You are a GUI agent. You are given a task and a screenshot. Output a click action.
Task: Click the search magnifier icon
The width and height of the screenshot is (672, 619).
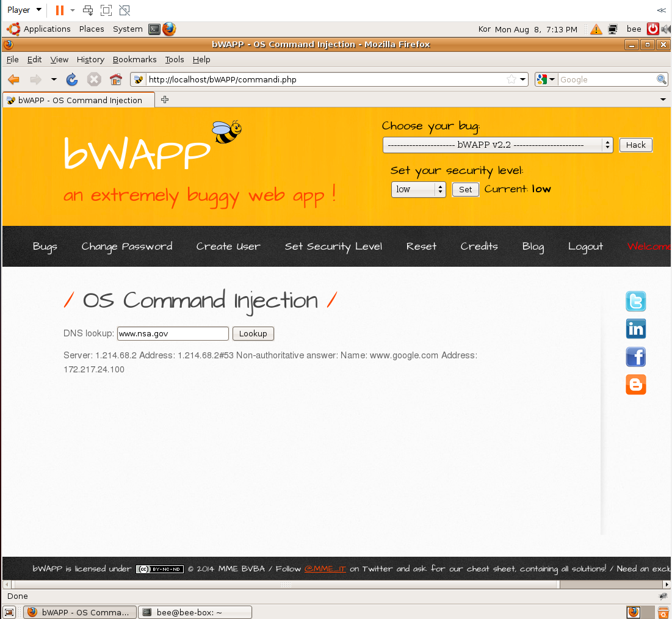661,79
